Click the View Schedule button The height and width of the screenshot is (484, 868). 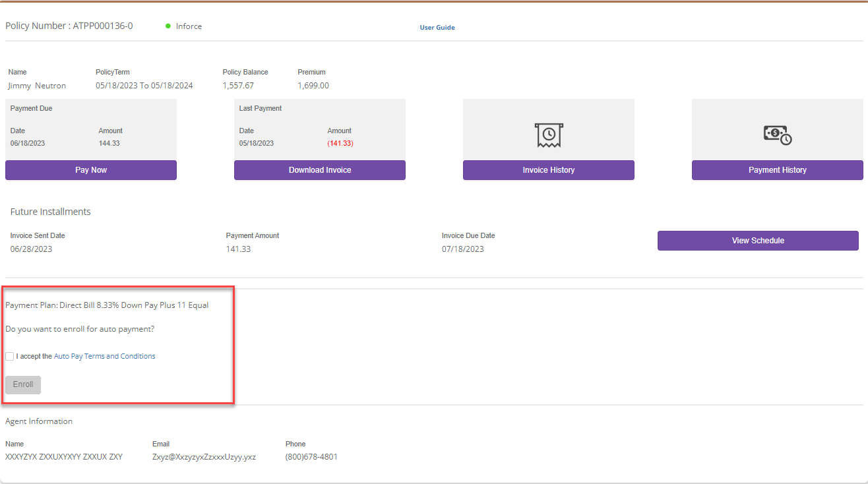coord(758,241)
